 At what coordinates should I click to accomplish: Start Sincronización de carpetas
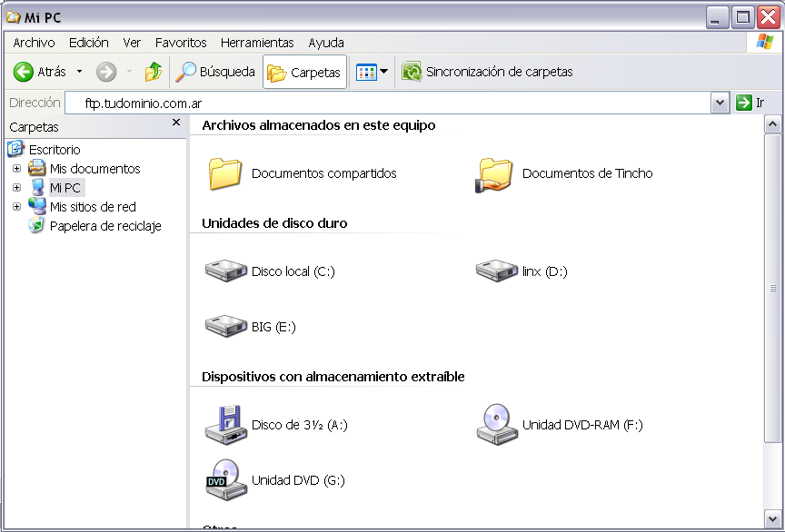(x=487, y=72)
